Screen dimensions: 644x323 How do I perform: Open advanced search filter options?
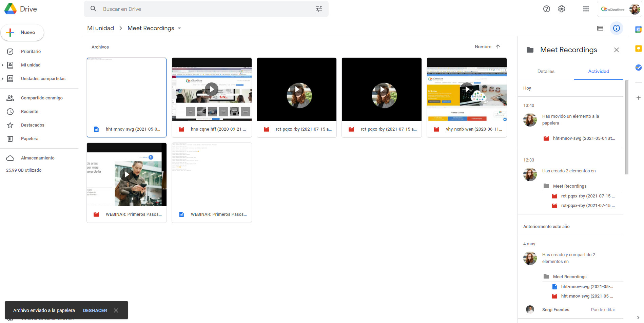click(318, 9)
